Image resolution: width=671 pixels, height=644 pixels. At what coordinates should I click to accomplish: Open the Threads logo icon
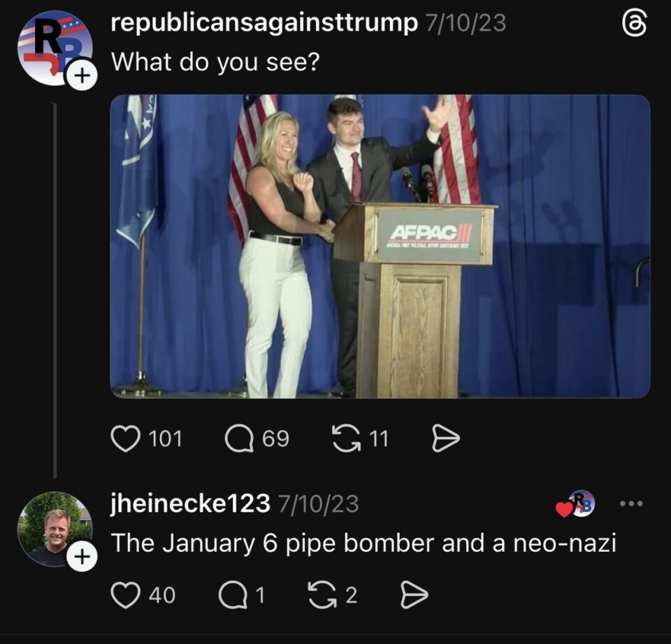tap(633, 25)
